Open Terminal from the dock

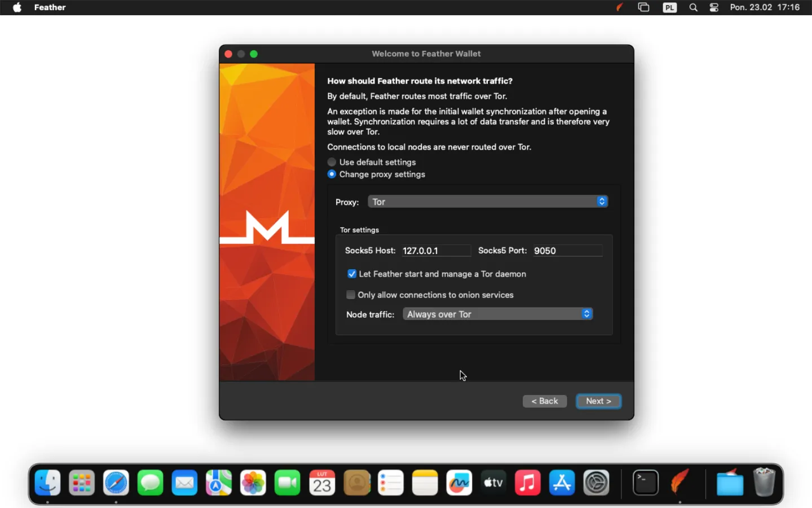click(646, 483)
